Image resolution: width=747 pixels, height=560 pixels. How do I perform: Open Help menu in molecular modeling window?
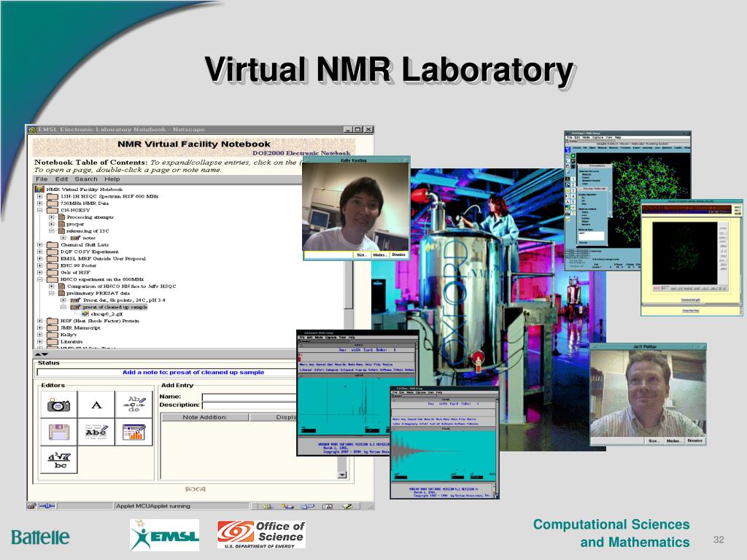tap(618, 138)
